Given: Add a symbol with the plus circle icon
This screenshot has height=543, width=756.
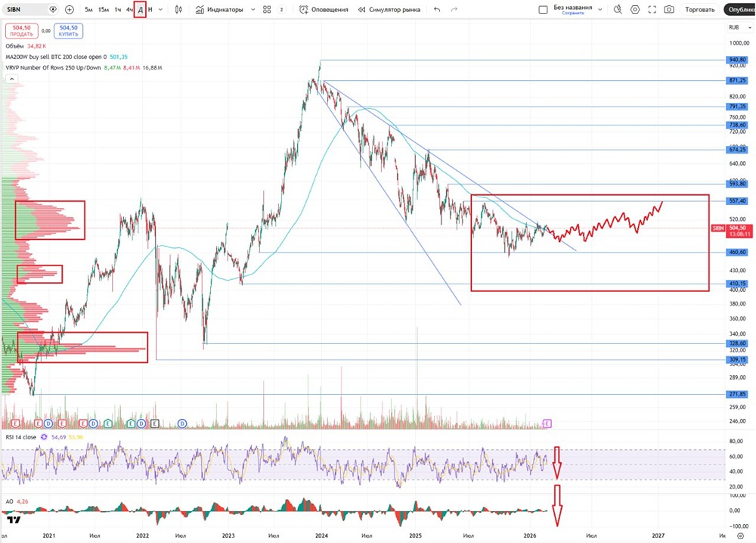Looking at the screenshot, I should tap(70, 10).
